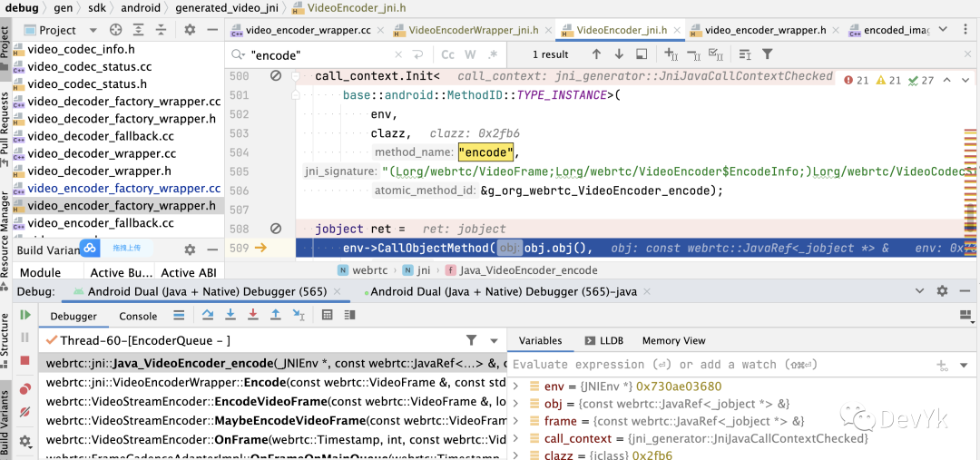
Task: Toggle Words (W) option in search bar
Action: click(x=470, y=54)
